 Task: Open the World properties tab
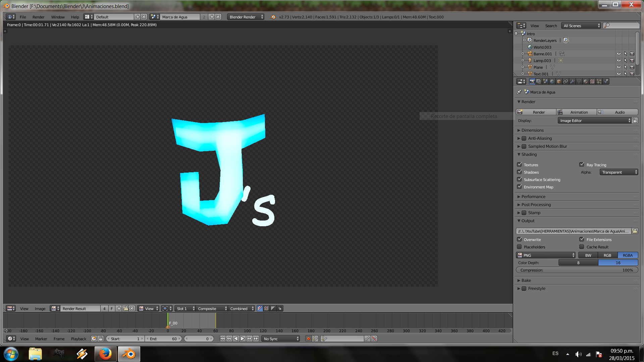[x=552, y=81]
